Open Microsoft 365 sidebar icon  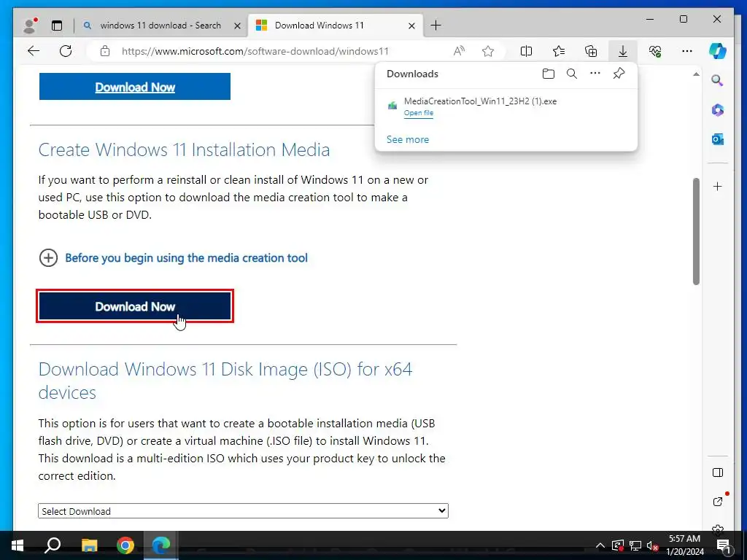(718, 110)
